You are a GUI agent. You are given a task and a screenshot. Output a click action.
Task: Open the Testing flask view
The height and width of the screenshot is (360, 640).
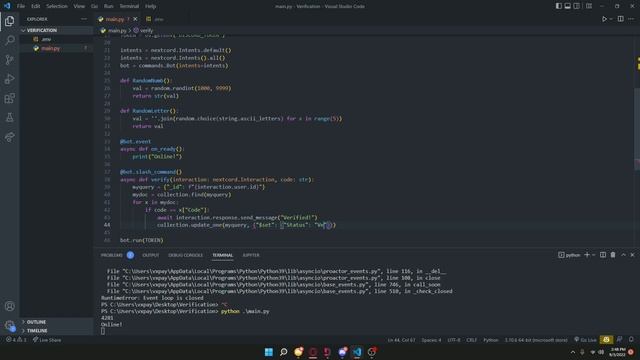click(10, 118)
